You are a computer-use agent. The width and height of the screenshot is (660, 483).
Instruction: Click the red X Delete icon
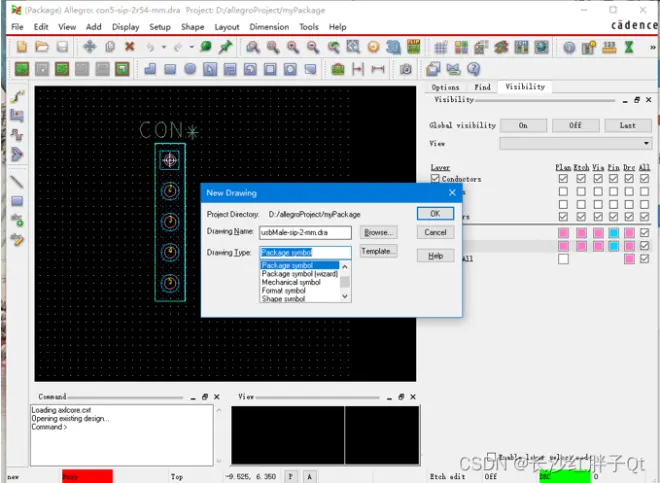point(130,46)
